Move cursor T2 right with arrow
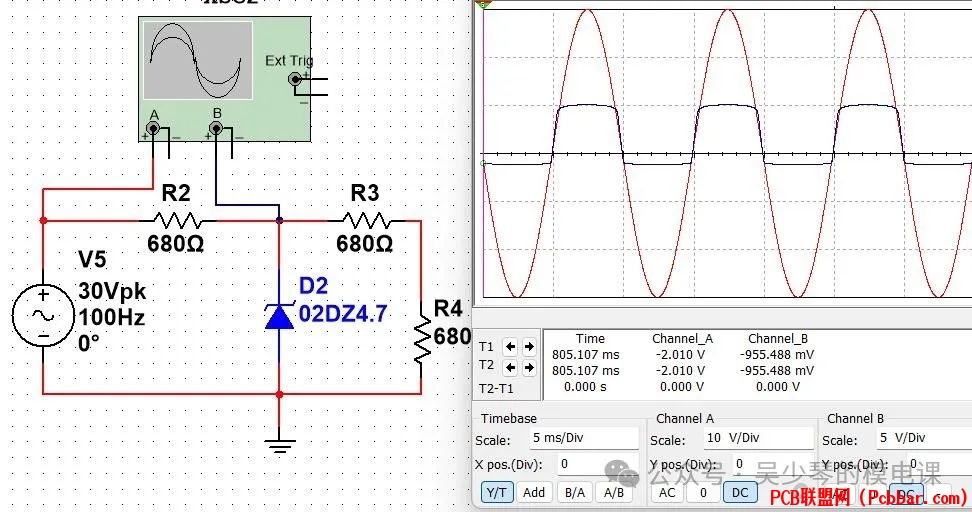The height and width of the screenshot is (512, 972). pos(529,368)
